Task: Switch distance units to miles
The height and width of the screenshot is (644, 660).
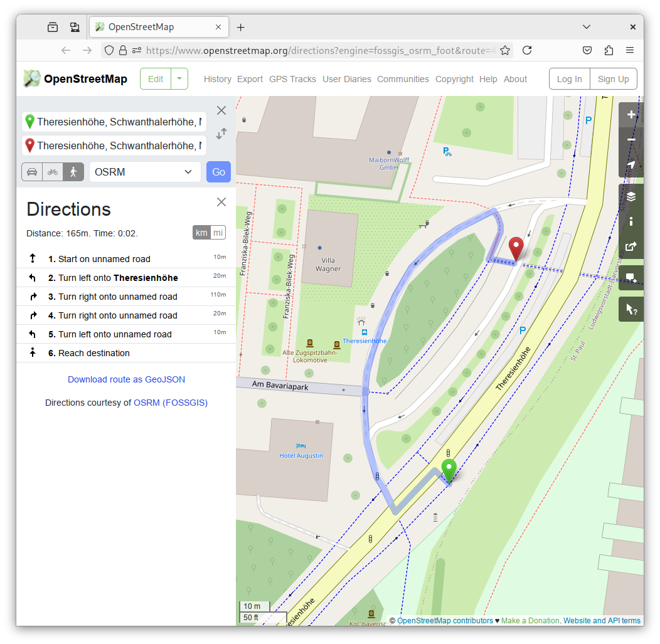Action: [218, 233]
